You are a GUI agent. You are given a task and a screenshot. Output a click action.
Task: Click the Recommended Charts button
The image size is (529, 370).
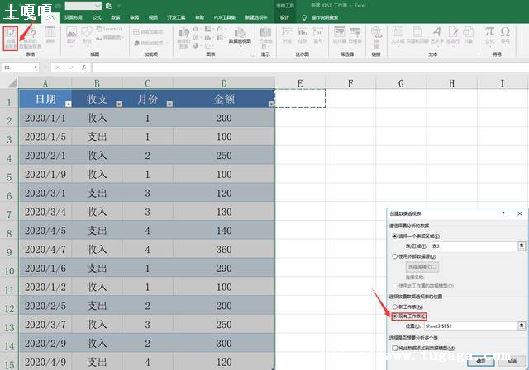pos(184,38)
